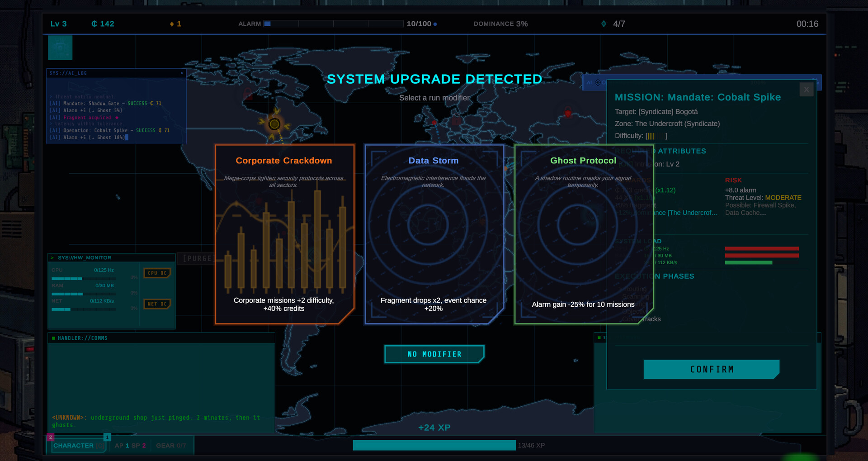Enable the CPU OC overclock toggle
The width and height of the screenshot is (868, 461).
157,273
